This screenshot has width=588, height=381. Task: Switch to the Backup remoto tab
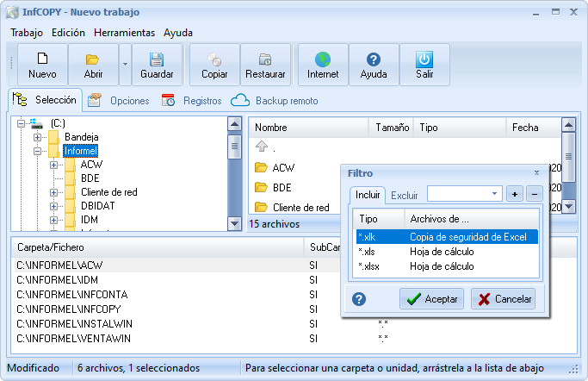[275, 101]
